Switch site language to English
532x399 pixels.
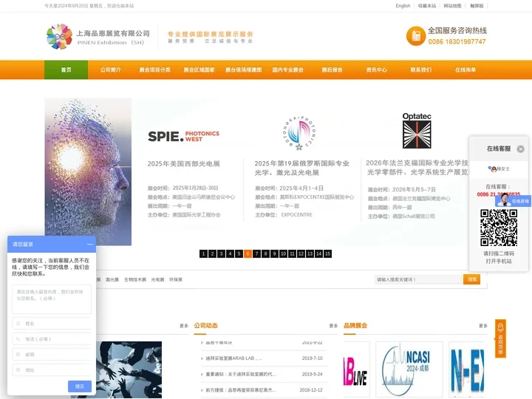403,6
